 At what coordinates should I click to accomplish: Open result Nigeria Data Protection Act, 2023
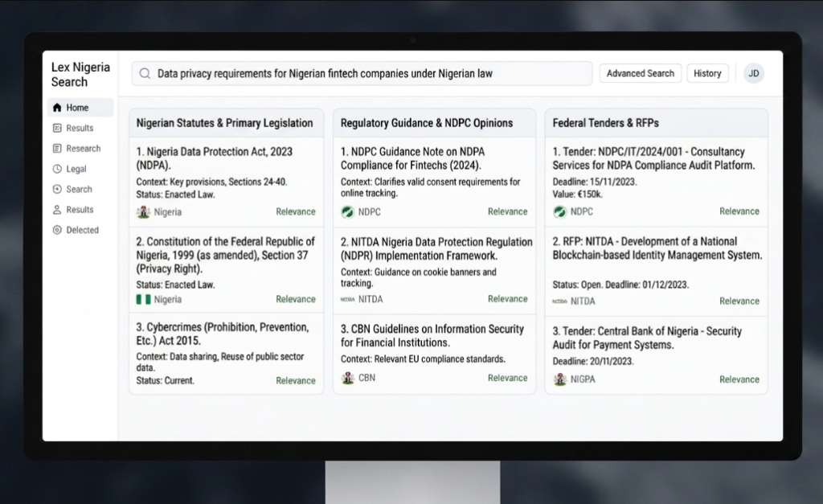214,158
